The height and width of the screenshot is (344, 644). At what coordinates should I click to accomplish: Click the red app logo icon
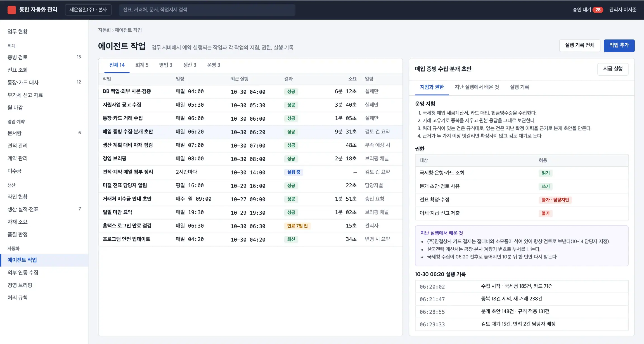tap(11, 10)
